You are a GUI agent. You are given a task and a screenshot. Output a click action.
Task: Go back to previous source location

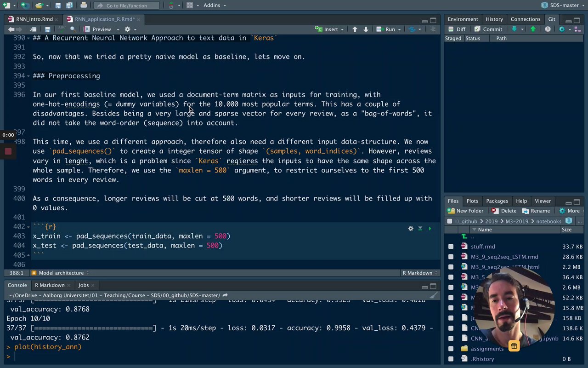click(x=11, y=29)
